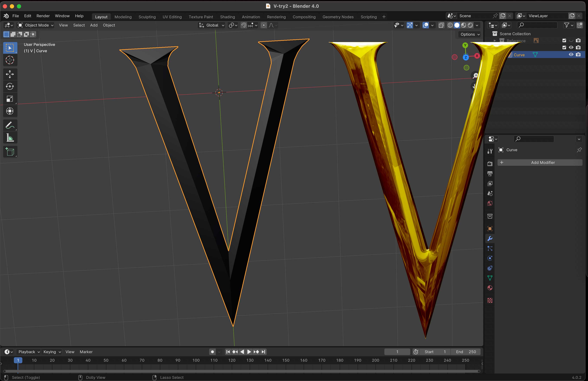Image resolution: width=588 pixels, height=381 pixels.
Task: Click the Add Modifier button
Action: click(x=540, y=162)
